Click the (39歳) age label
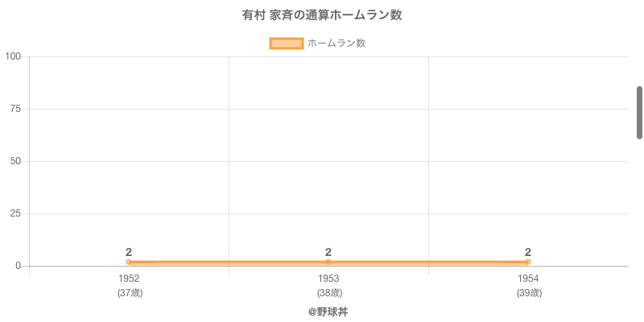The height and width of the screenshot is (322, 644). pos(529,293)
